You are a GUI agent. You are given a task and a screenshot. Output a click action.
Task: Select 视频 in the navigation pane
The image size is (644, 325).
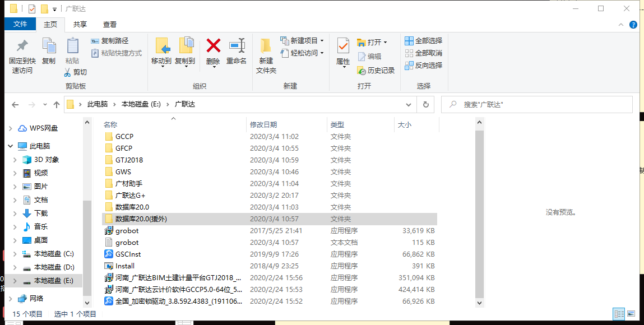pyautogui.click(x=41, y=173)
